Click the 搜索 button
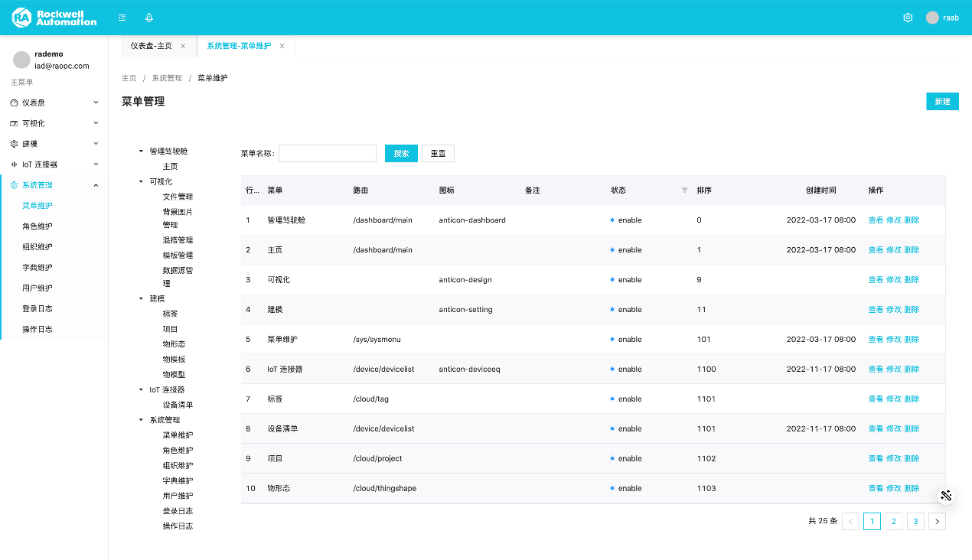This screenshot has height=560, width=972. (401, 154)
